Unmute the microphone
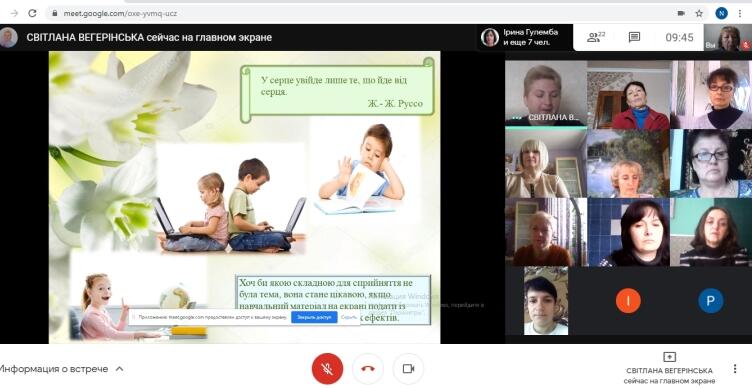 pos(328,368)
